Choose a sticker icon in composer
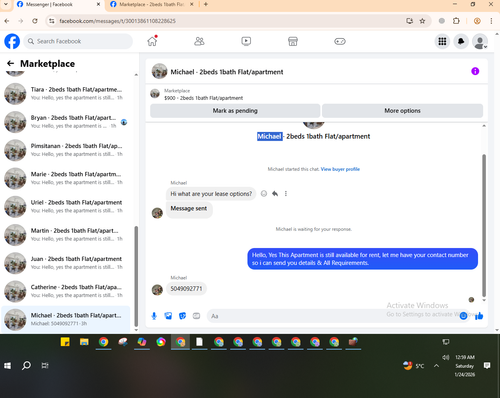 (182, 316)
